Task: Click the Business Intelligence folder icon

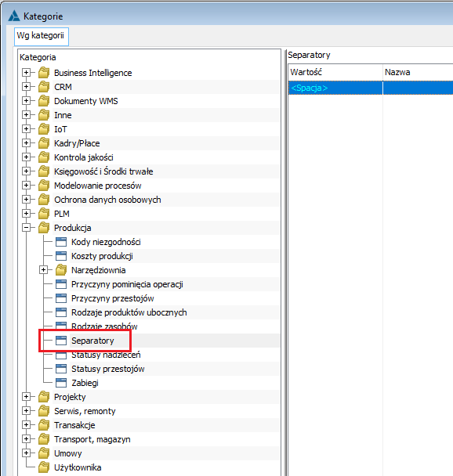Action: point(44,73)
